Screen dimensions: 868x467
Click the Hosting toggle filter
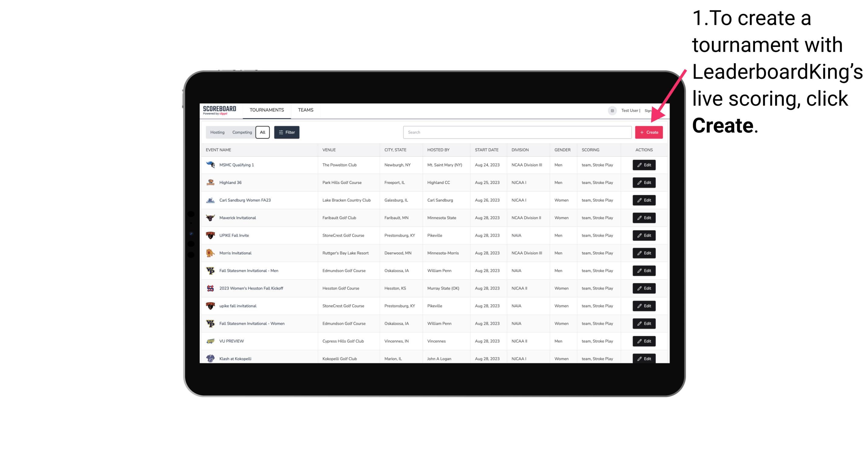click(217, 132)
